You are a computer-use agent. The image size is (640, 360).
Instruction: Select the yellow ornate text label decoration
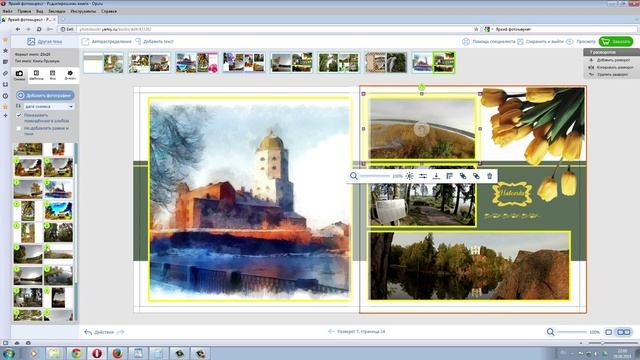coord(512,194)
